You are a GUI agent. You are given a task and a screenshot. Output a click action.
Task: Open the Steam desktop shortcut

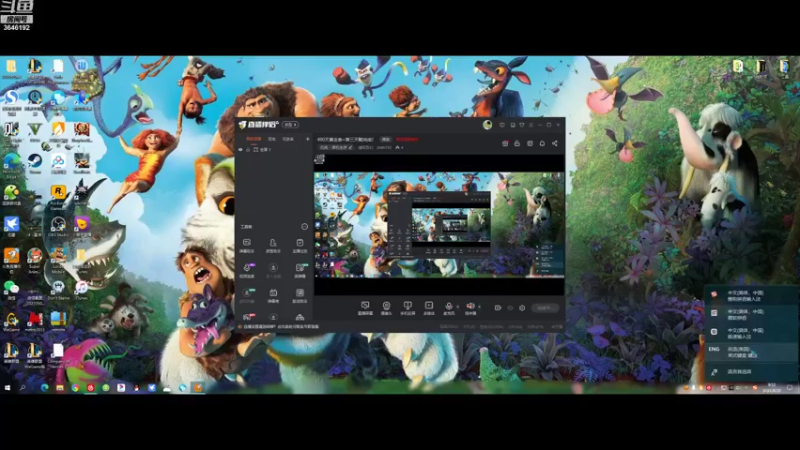35,163
